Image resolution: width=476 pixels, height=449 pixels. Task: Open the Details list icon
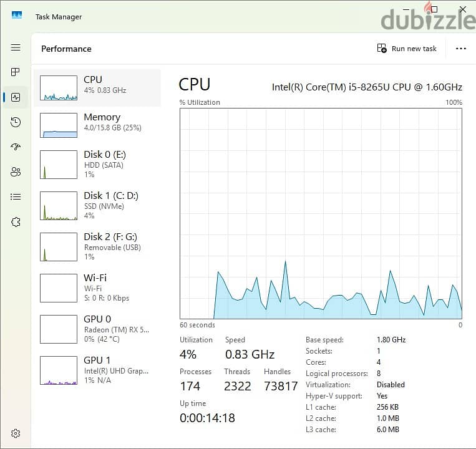tap(16, 196)
